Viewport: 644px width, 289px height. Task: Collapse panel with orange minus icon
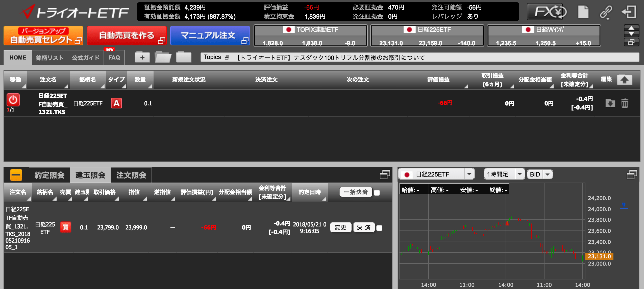click(16, 175)
